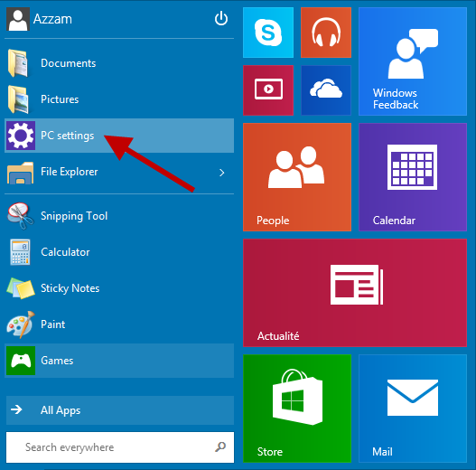The height and width of the screenshot is (470, 476).
Task: Open the Skype tile
Action: click(x=268, y=33)
